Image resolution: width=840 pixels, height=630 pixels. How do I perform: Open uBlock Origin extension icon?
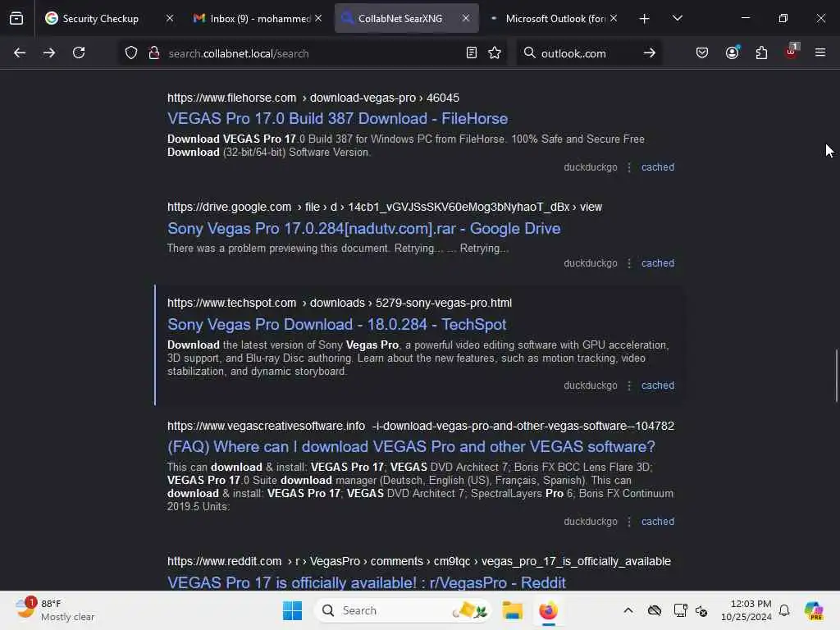tap(792, 52)
